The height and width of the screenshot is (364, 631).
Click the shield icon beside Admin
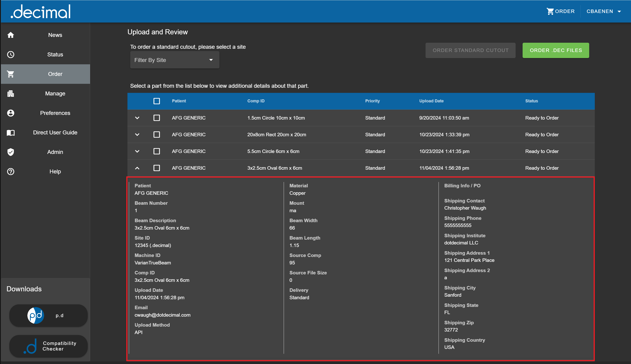(x=10, y=152)
